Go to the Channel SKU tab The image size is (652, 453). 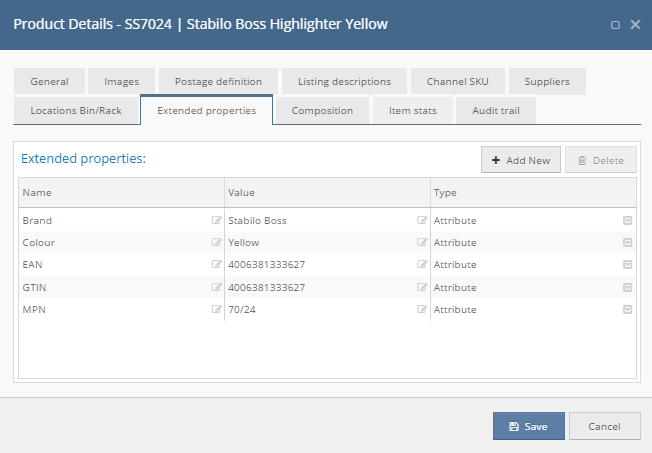tap(457, 82)
